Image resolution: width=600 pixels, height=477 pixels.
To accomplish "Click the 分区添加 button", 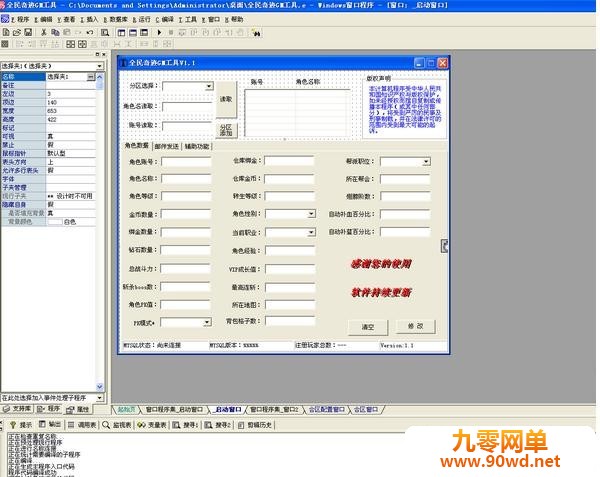I will 226,130.
